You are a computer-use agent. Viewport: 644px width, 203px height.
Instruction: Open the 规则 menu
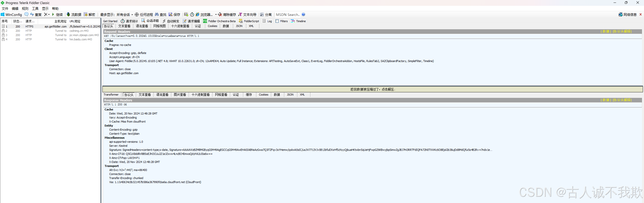25,9
